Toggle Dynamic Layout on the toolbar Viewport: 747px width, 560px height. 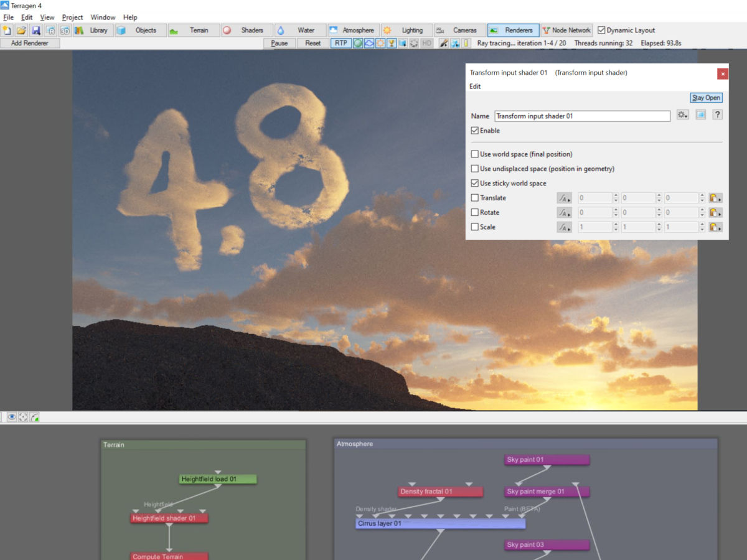point(601,30)
